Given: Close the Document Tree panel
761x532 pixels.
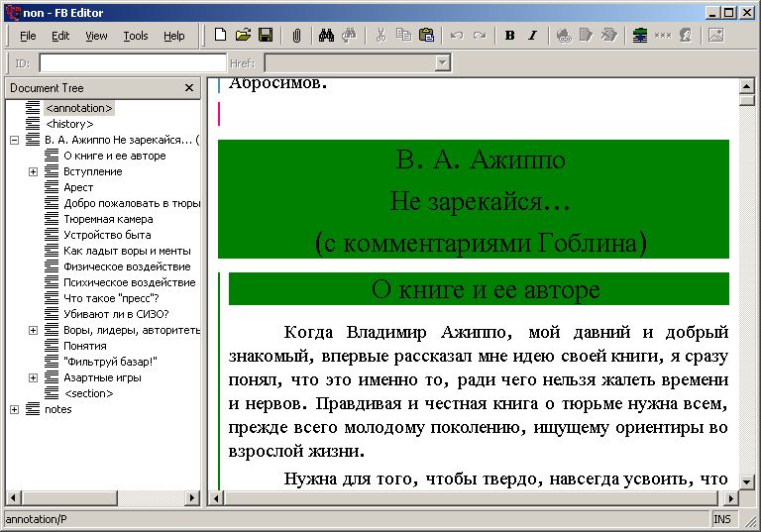Looking at the screenshot, I should coord(189,88).
